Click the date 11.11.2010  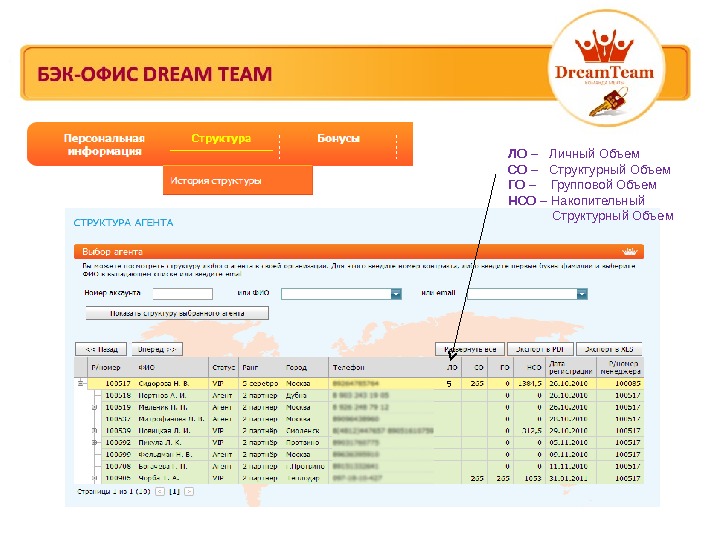[x=568, y=467]
